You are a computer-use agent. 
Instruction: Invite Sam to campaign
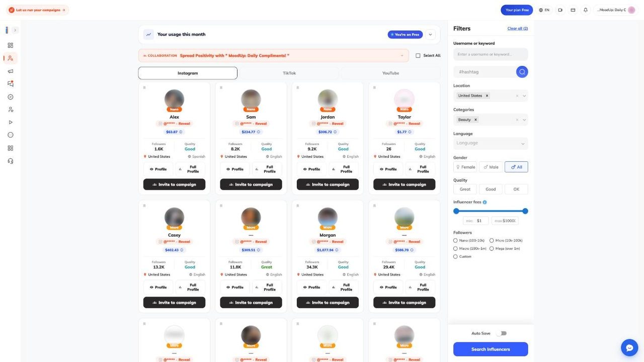coord(251,185)
